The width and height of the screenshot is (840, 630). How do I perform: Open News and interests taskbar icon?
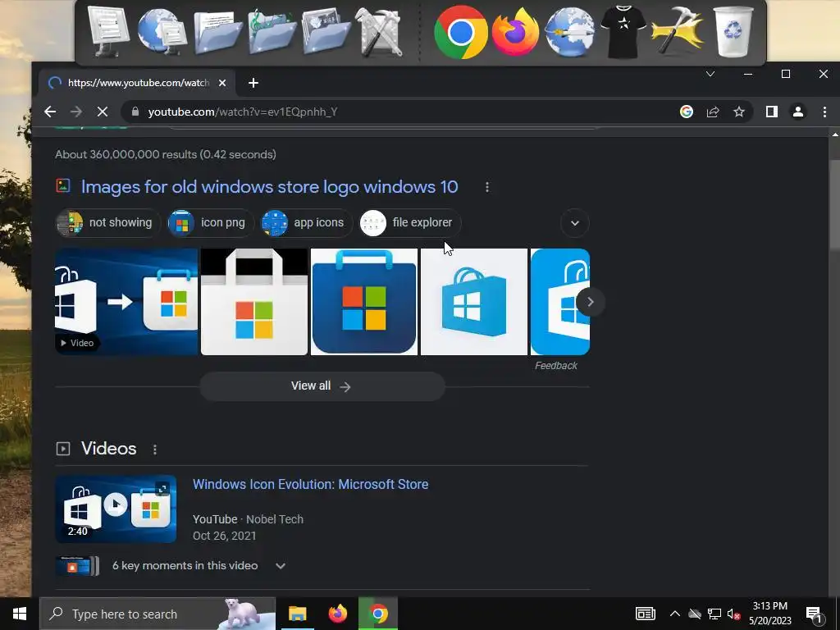[645, 614]
